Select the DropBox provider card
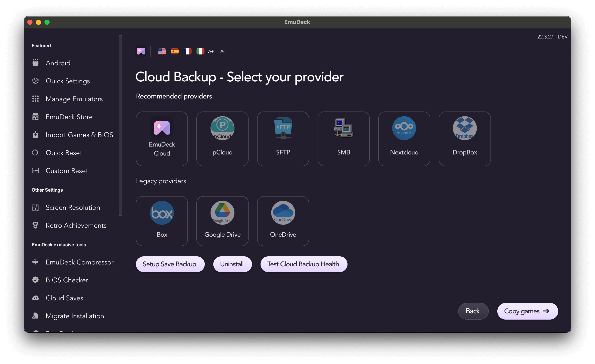 click(x=465, y=139)
